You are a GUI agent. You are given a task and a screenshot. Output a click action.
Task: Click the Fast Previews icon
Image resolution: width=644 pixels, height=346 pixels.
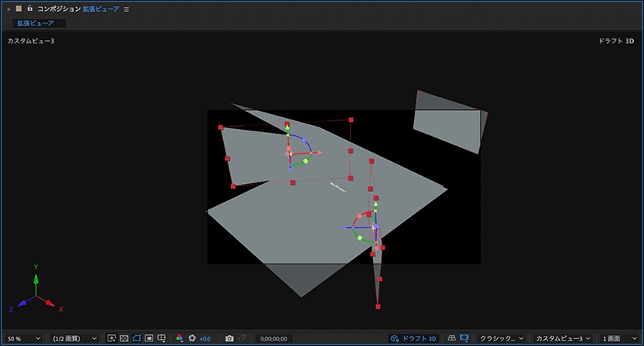(x=112, y=338)
